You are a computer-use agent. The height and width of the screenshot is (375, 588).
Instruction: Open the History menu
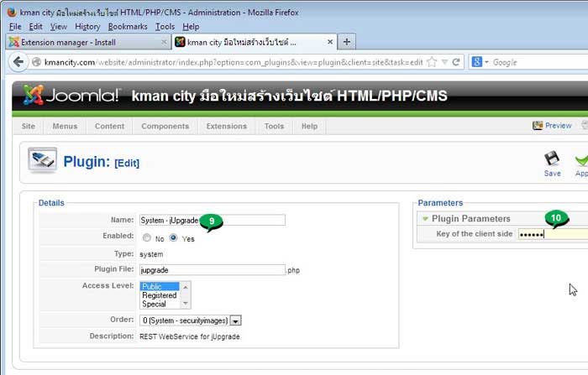coord(87,27)
